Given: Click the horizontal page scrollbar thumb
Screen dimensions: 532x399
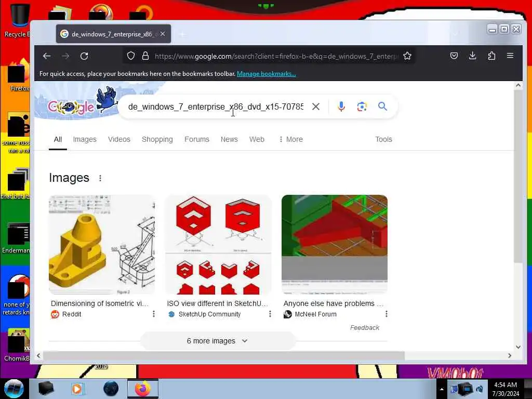Looking at the screenshot, I should point(224,355).
